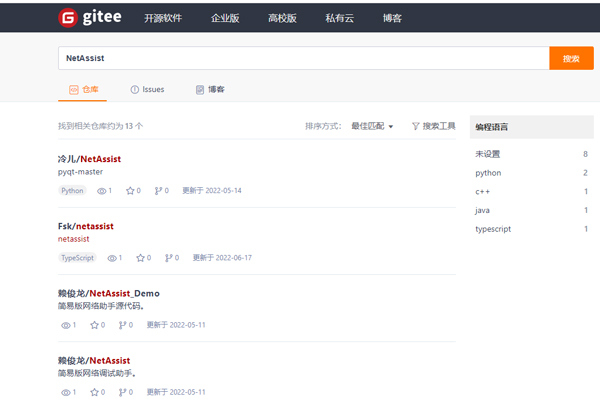This screenshot has width=600, height=399.
Task: Open the 博客 item in top navigation
Action: 392,18
